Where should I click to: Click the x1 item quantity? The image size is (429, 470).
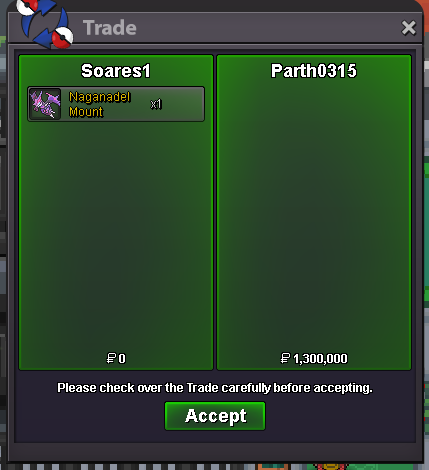click(156, 104)
